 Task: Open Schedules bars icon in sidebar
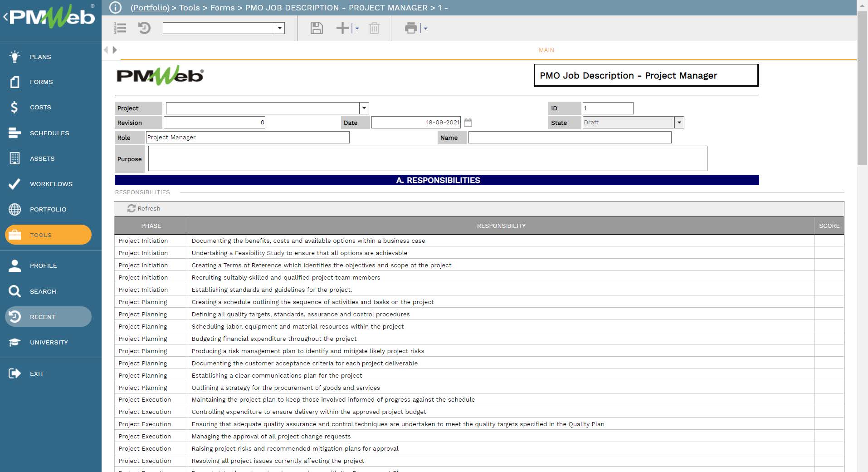(x=15, y=133)
